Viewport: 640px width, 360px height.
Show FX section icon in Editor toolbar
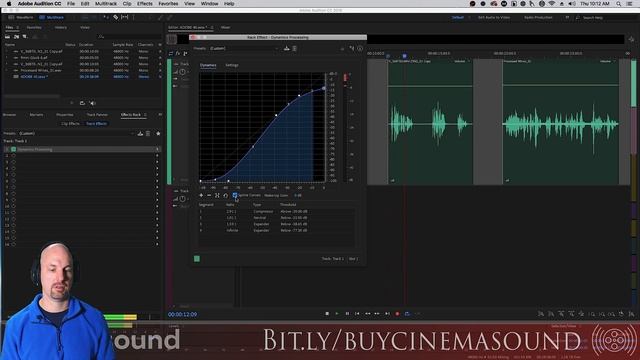click(178, 53)
